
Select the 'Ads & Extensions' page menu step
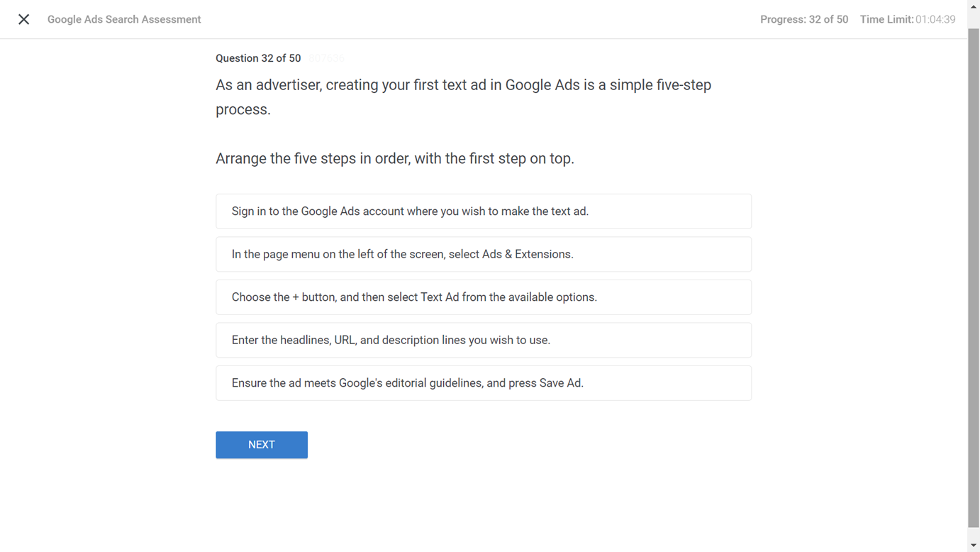tap(484, 254)
